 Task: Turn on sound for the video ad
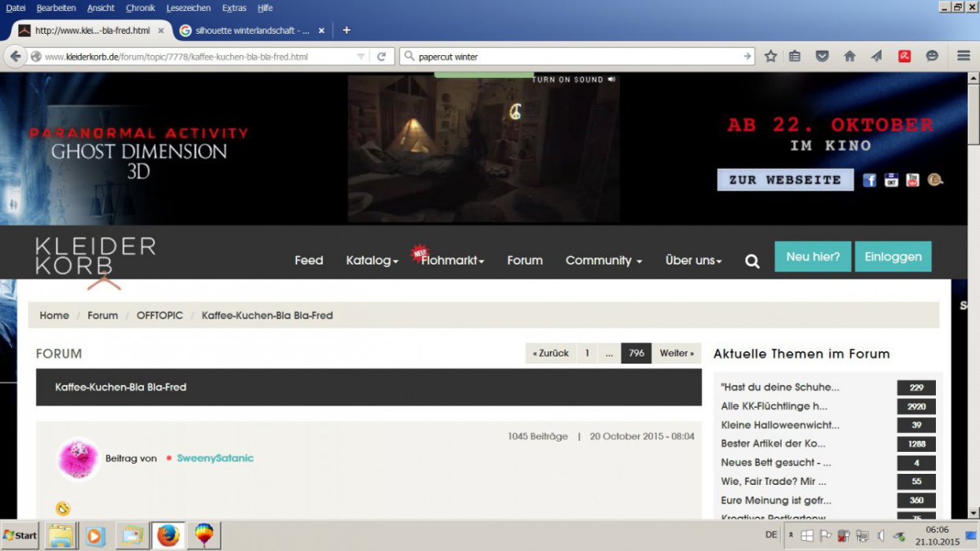point(573,80)
